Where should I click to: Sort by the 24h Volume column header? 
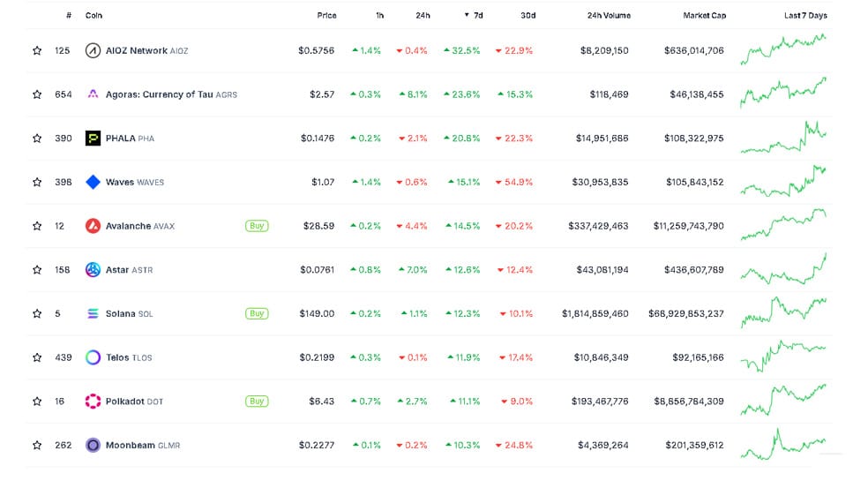tap(609, 16)
